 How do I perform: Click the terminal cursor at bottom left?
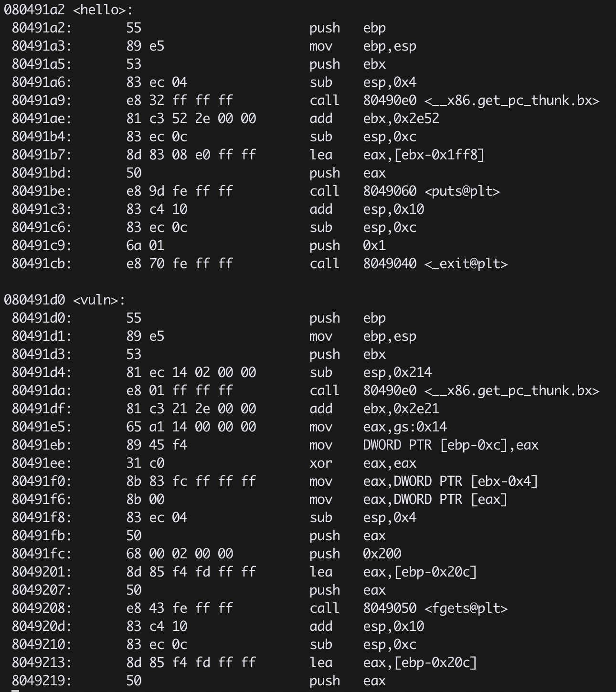coord(15,690)
